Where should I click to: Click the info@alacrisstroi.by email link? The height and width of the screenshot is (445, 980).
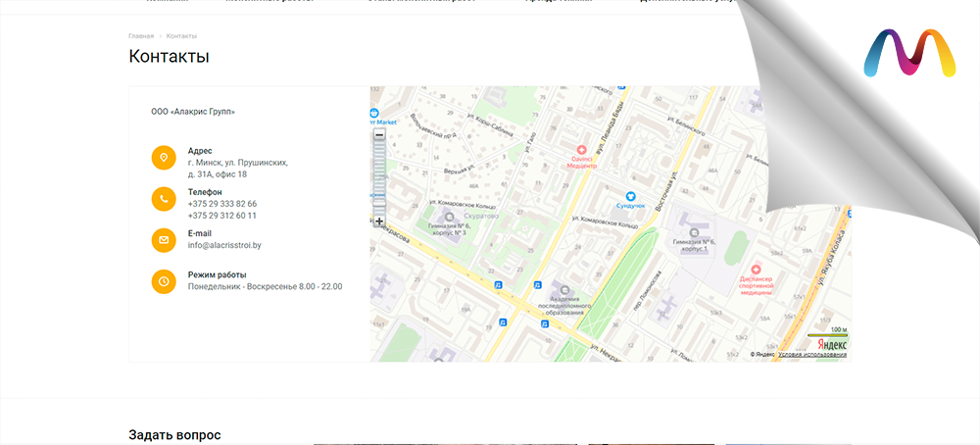coord(224,245)
